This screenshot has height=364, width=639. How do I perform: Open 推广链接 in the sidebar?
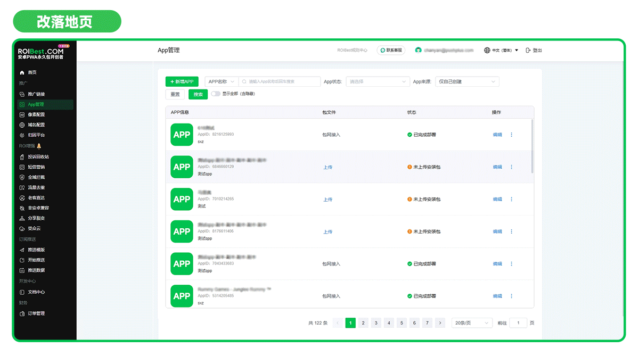[36, 94]
